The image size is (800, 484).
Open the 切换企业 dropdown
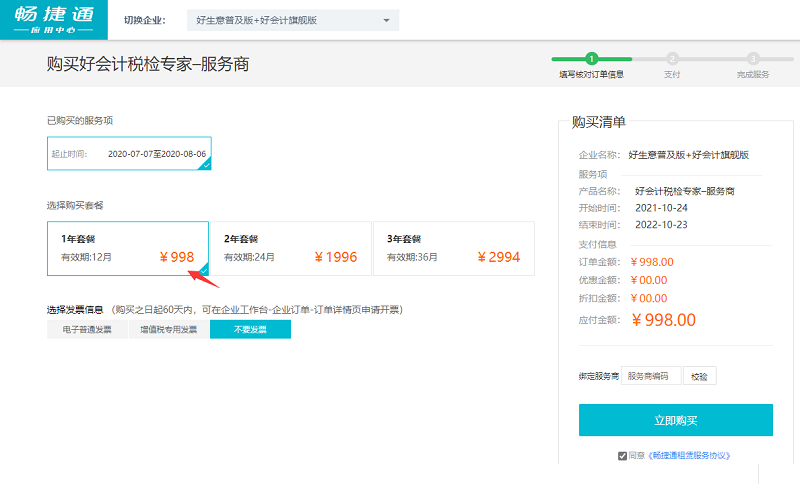click(292, 20)
